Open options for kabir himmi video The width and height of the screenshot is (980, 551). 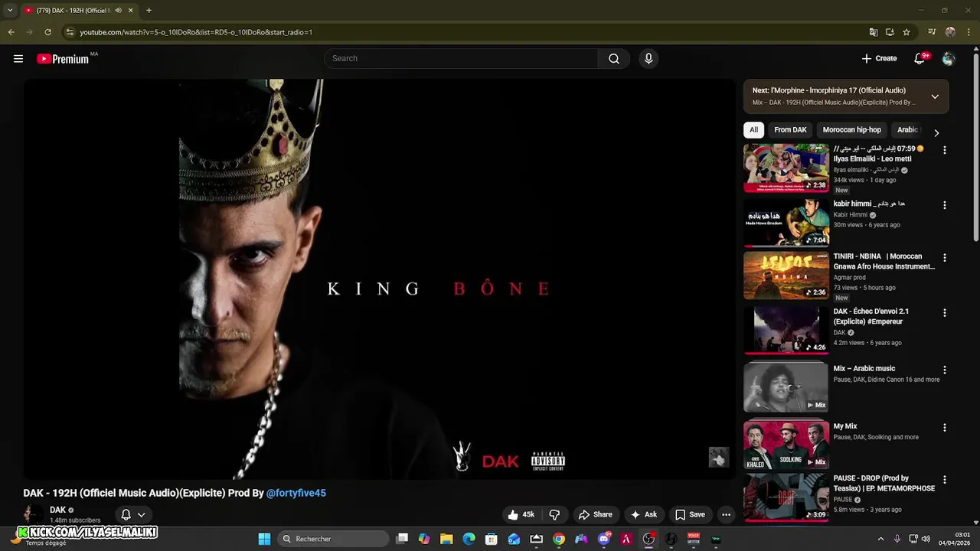[944, 206]
